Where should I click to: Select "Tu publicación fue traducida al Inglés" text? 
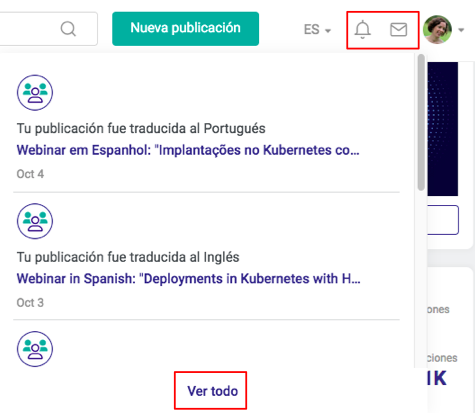pos(128,257)
